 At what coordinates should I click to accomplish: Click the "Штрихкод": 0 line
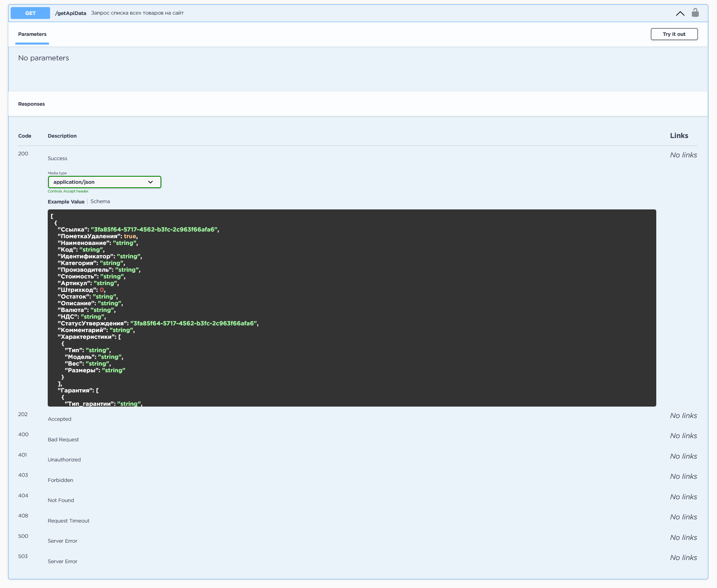click(x=82, y=290)
